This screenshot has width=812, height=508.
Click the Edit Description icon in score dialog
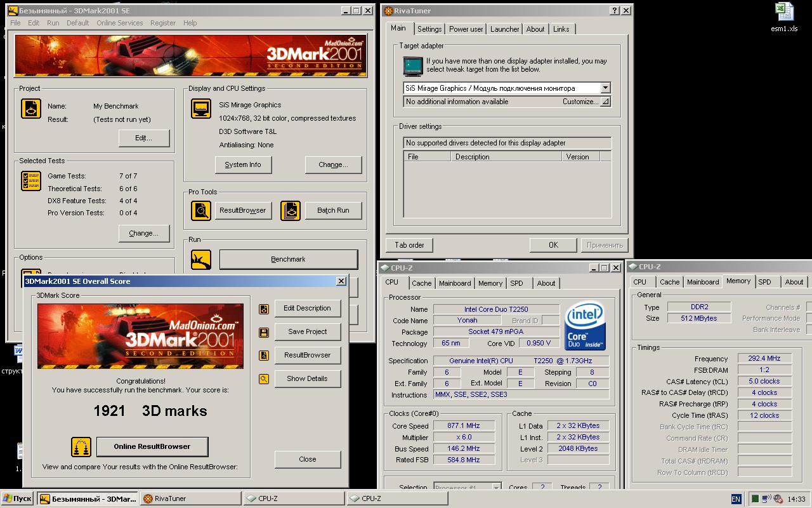click(264, 309)
